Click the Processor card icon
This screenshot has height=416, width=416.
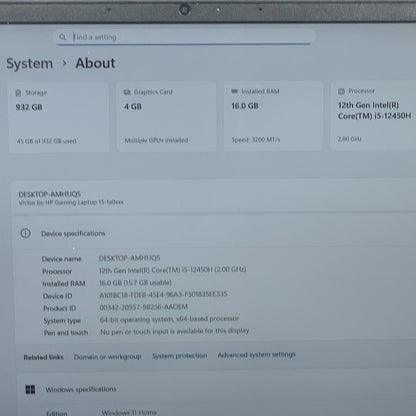[341, 91]
